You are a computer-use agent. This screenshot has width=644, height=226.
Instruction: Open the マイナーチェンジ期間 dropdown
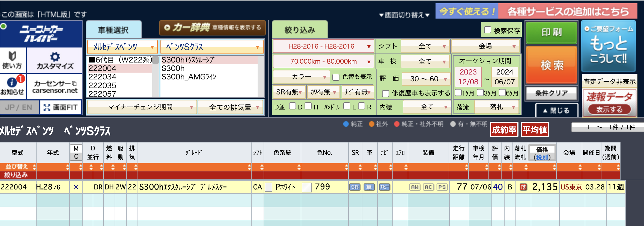[142, 107]
